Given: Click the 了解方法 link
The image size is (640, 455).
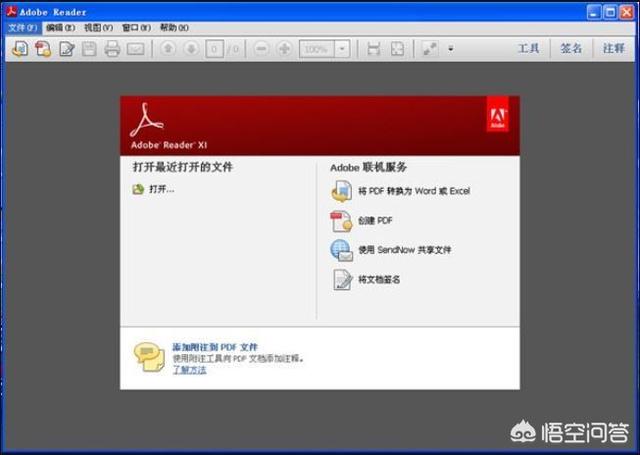Looking at the screenshot, I should tap(189, 370).
